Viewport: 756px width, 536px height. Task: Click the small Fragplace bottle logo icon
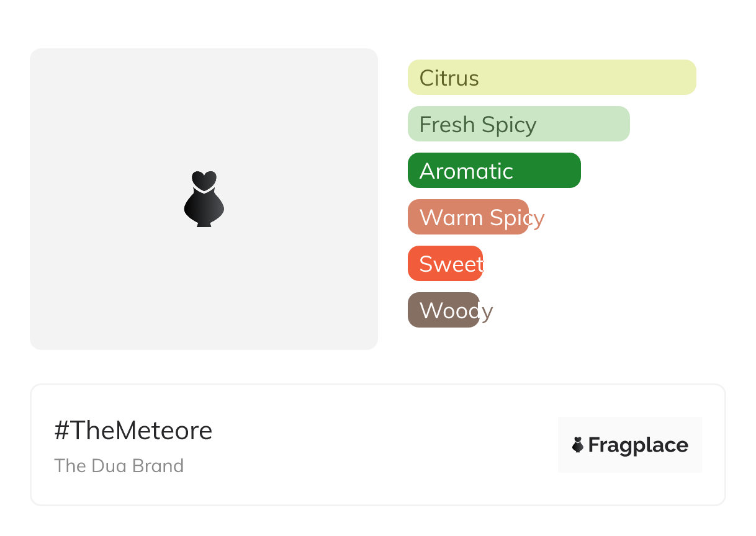[x=578, y=445]
